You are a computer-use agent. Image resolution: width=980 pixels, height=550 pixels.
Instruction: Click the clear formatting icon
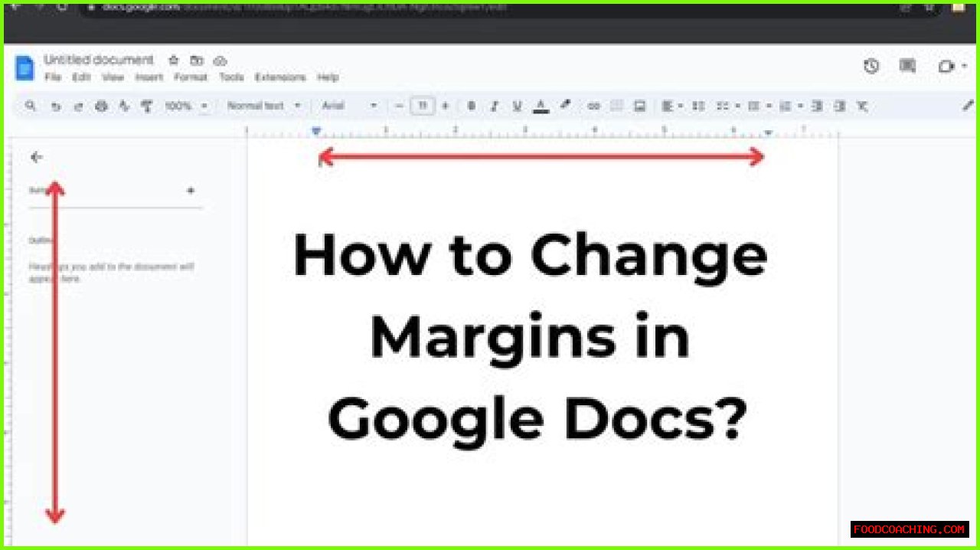point(863,106)
